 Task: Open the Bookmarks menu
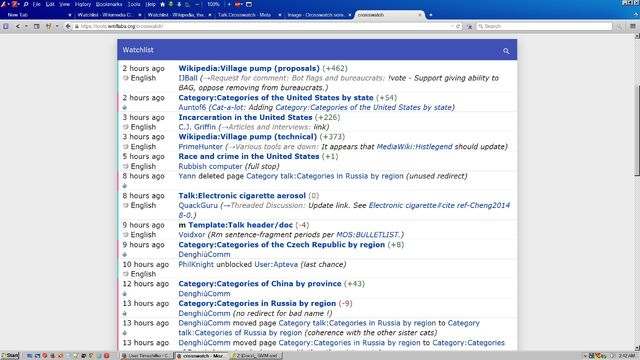pyautogui.click(x=109, y=4)
